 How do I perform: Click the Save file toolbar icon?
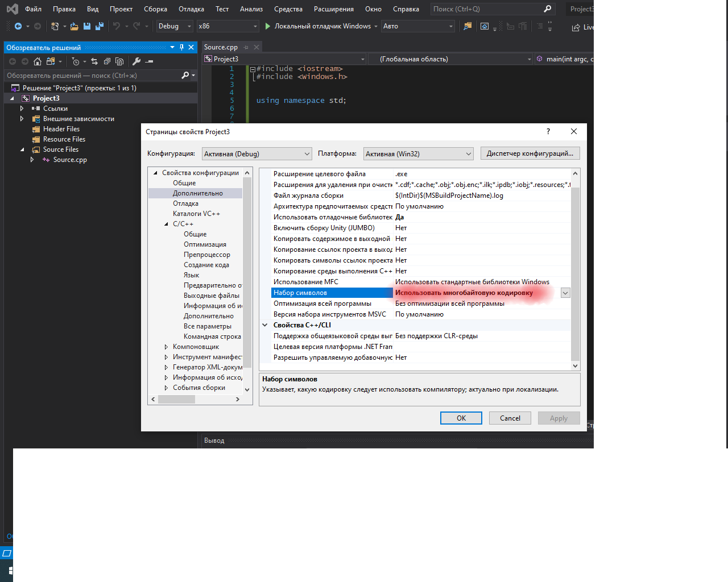(87, 26)
